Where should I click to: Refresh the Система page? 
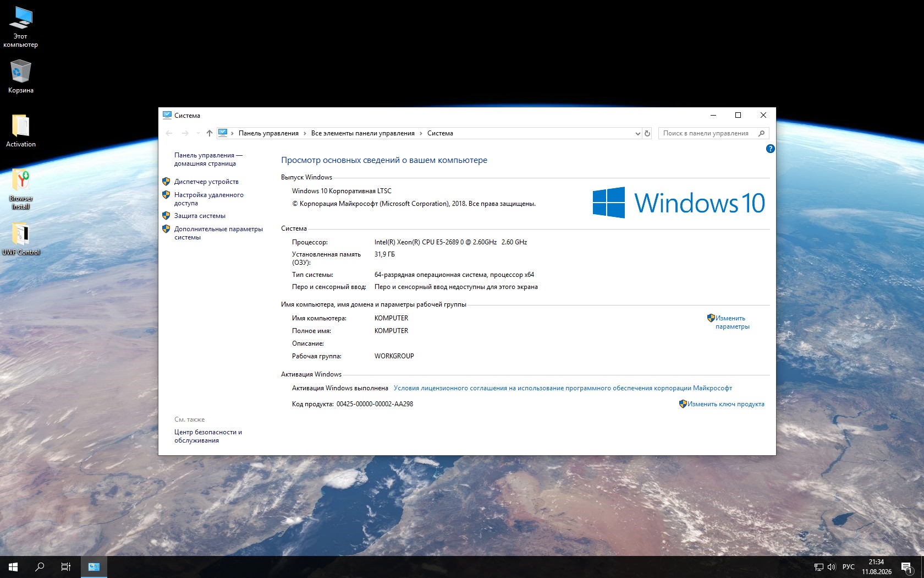tap(647, 133)
